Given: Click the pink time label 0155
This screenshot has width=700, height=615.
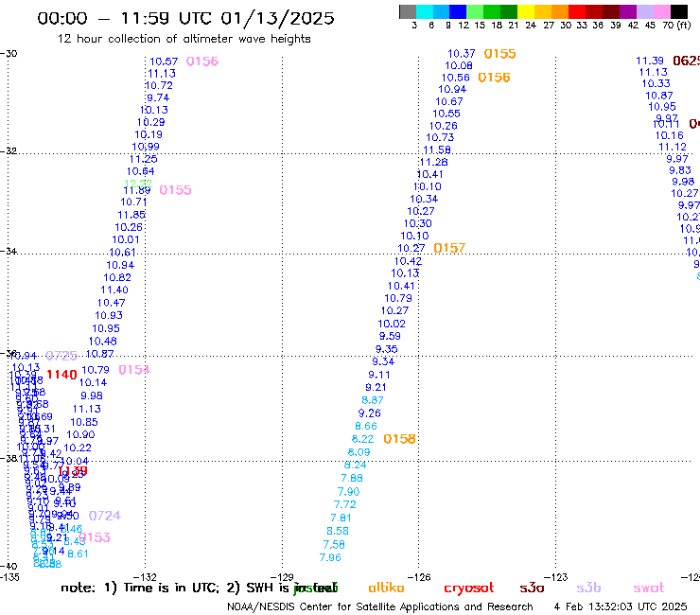Looking at the screenshot, I should tap(175, 190).
